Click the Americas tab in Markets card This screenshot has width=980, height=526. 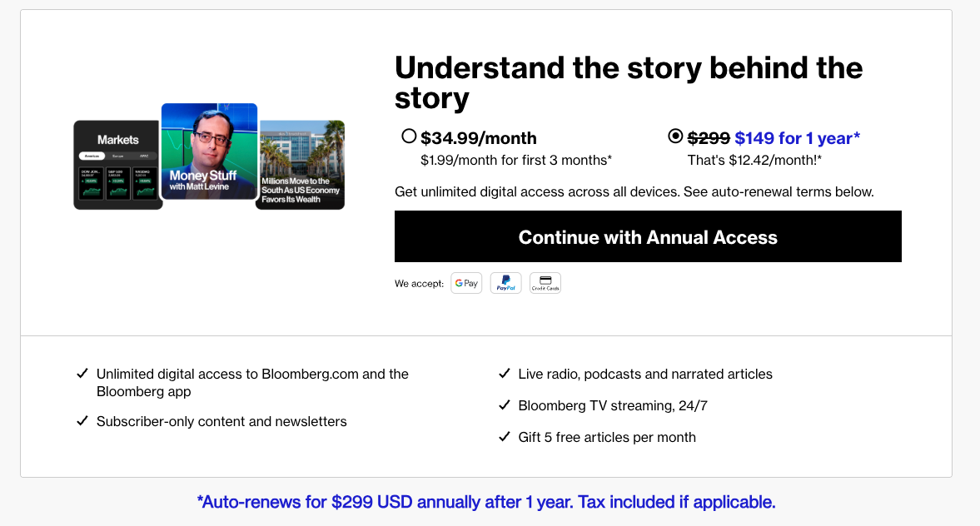(x=92, y=156)
